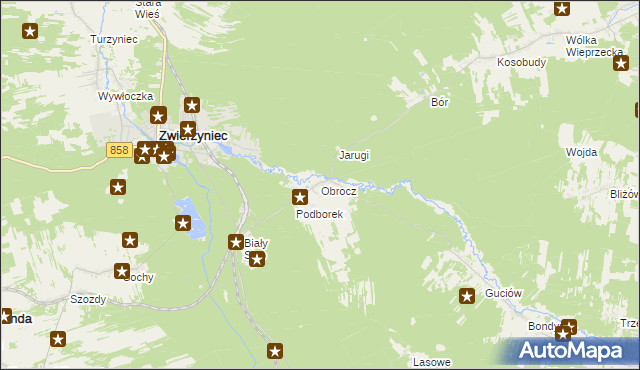Select the star marker right of Wólka Wieprzecka
Image resolution: width=640 pixels, height=370 pixels.
pos(621,63)
